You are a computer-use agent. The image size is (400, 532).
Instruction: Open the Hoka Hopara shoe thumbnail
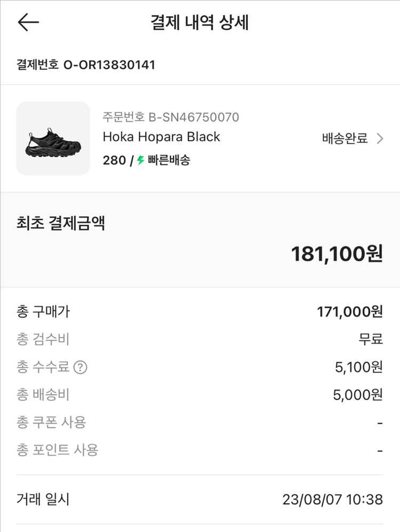[53, 139]
